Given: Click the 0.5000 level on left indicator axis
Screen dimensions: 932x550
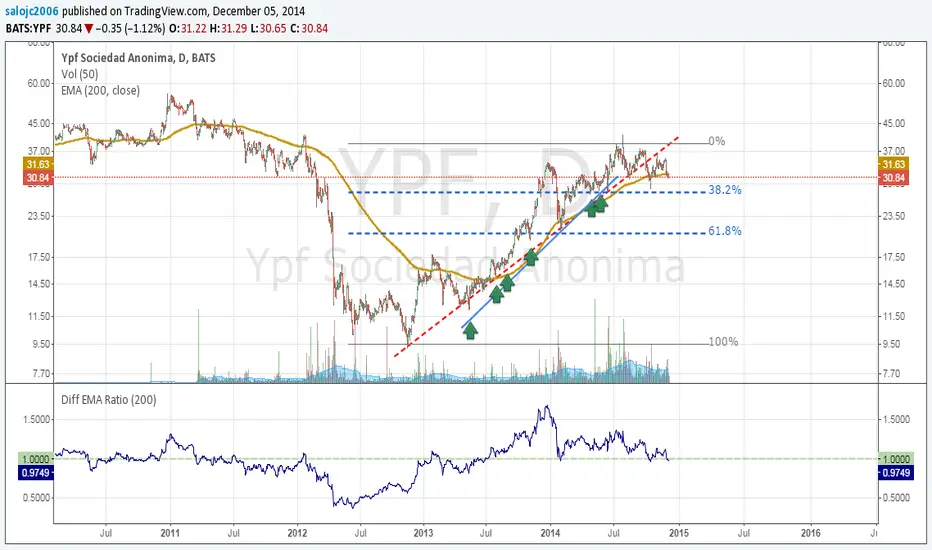Looking at the screenshot, I should (x=36, y=498).
